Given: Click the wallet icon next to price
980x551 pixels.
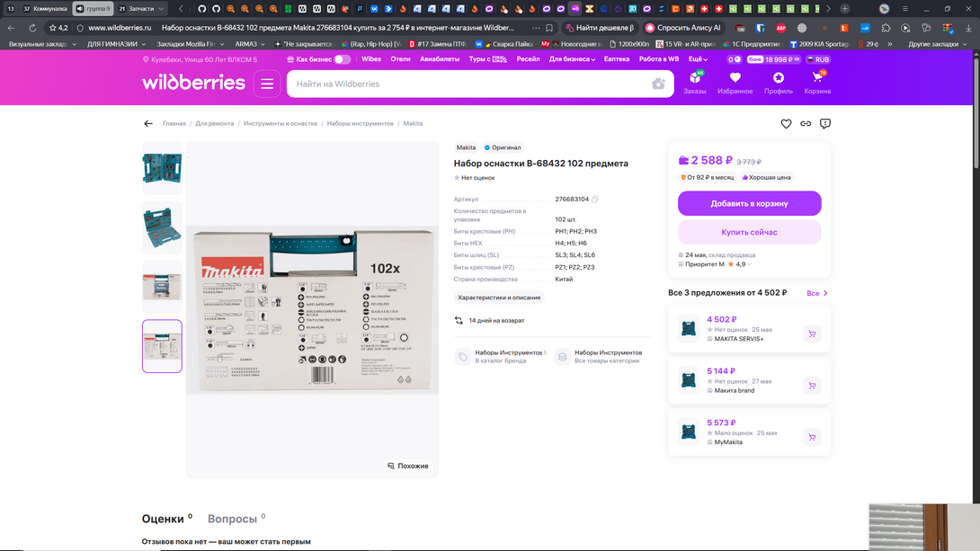Looking at the screenshot, I should click(x=683, y=161).
